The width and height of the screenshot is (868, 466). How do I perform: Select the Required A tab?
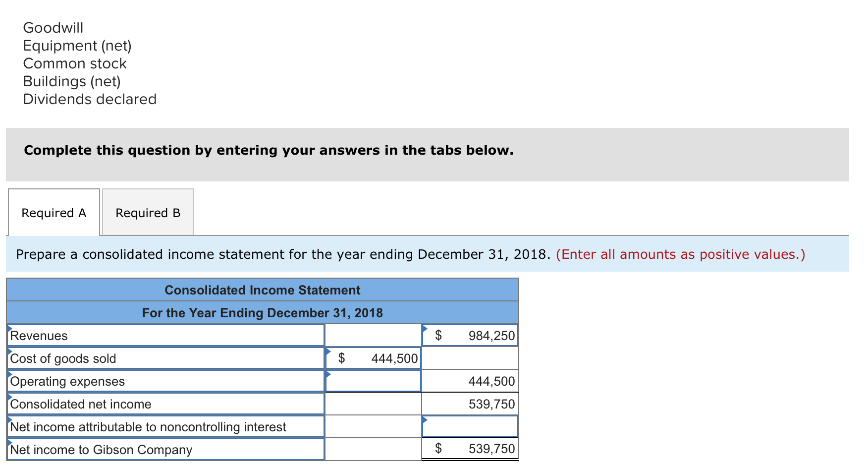point(54,212)
